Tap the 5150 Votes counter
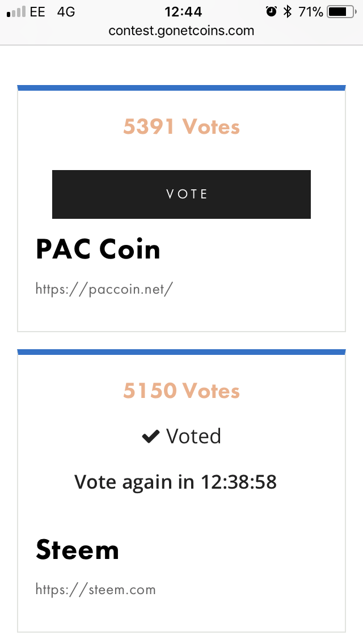363x644 pixels. [x=181, y=391]
